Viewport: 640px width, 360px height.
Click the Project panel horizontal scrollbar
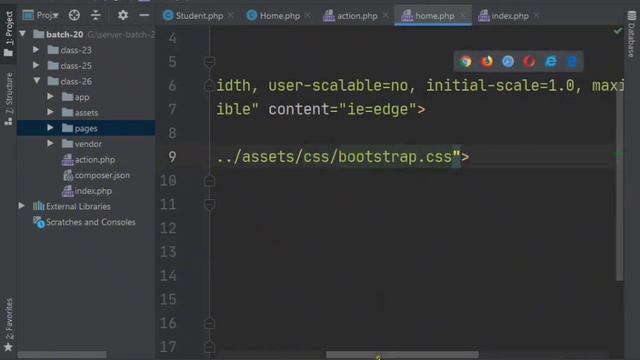tap(62, 355)
